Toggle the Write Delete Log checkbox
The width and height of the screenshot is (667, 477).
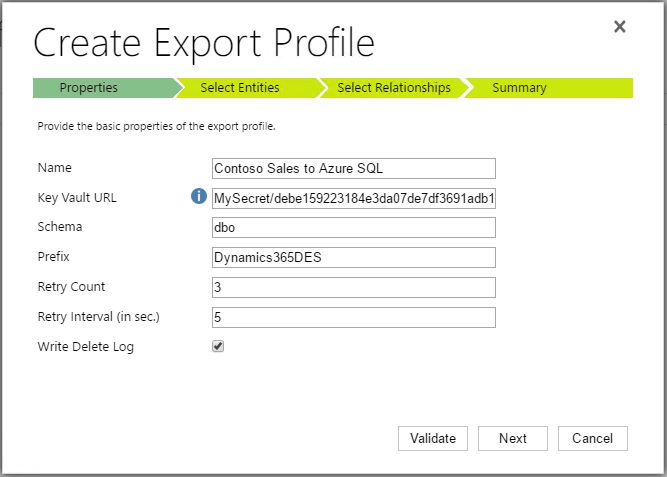[x=218, y=347]
